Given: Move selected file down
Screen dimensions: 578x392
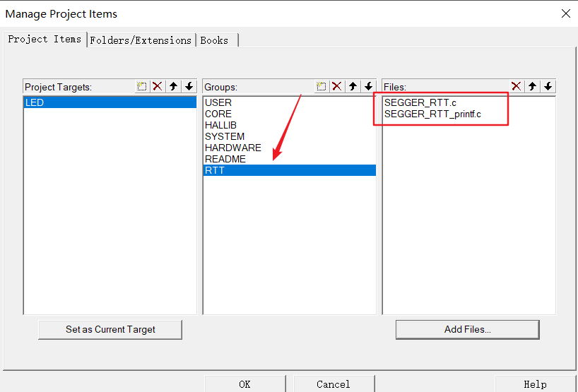Looking at the screenshot, I should point(548,87).
